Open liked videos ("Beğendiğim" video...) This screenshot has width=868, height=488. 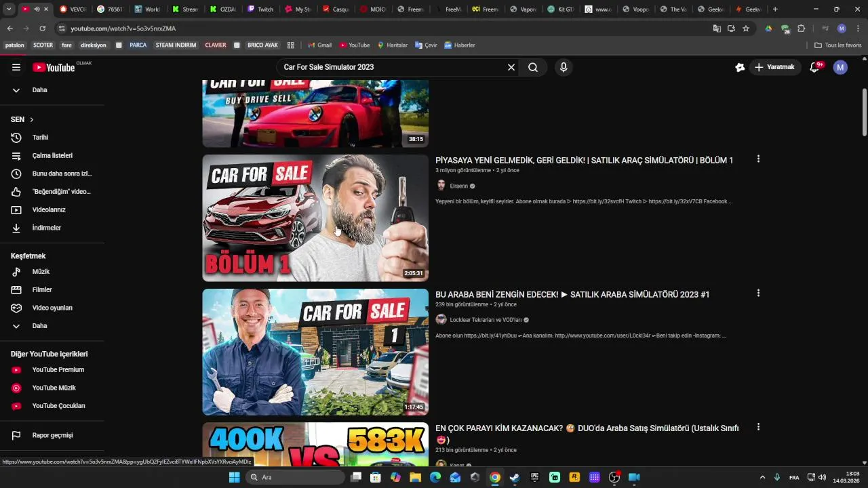[x=61, y=192]
